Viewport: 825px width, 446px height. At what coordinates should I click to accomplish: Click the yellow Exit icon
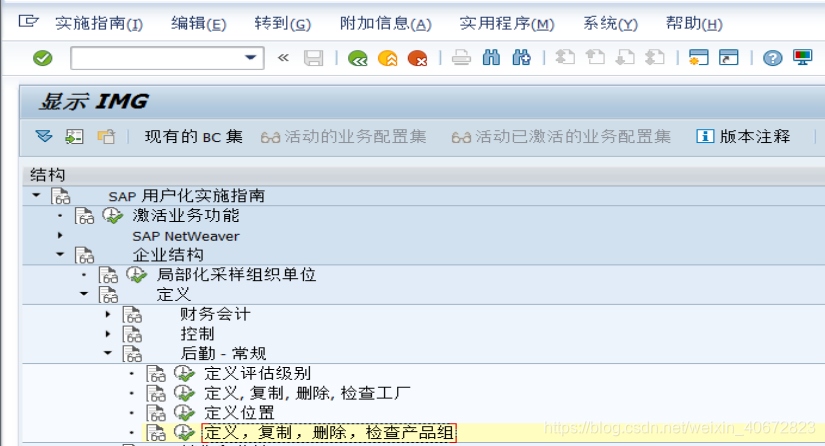388,58
